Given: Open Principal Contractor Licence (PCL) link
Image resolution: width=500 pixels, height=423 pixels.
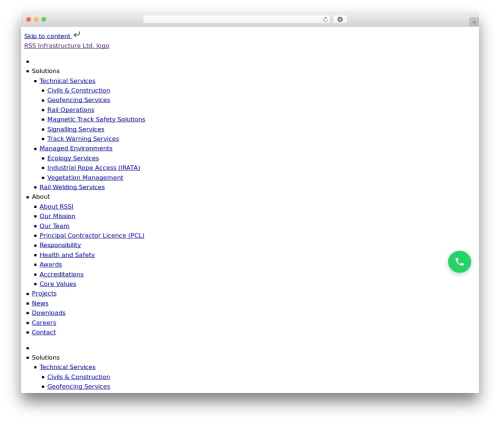Looking at the screenshot, I should pos(92,235).
